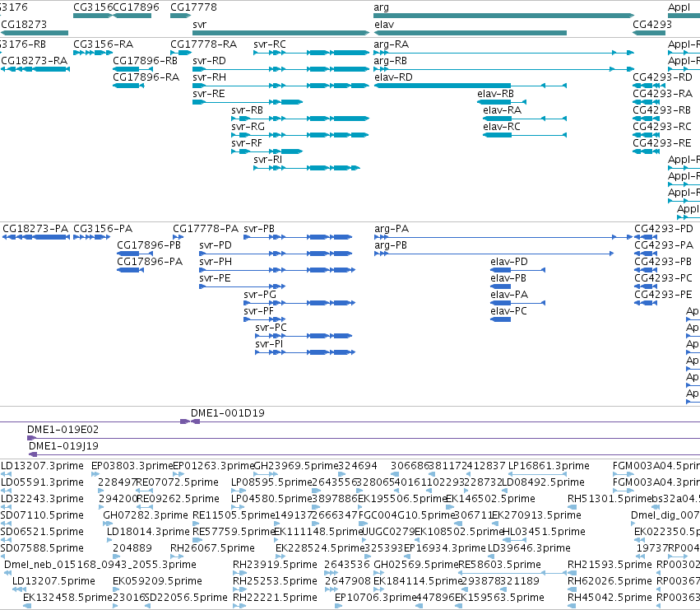Click the svr-RF transcript label

pyautogui.click(x=247, y=143)
